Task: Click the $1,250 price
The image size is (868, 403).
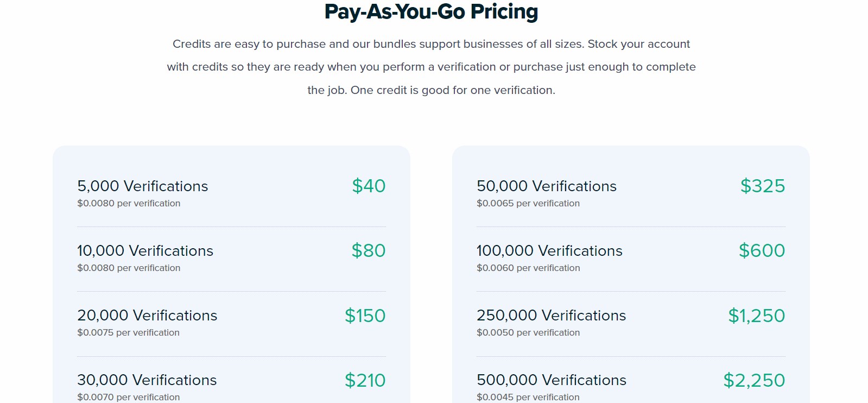Action: coord(756,316)
